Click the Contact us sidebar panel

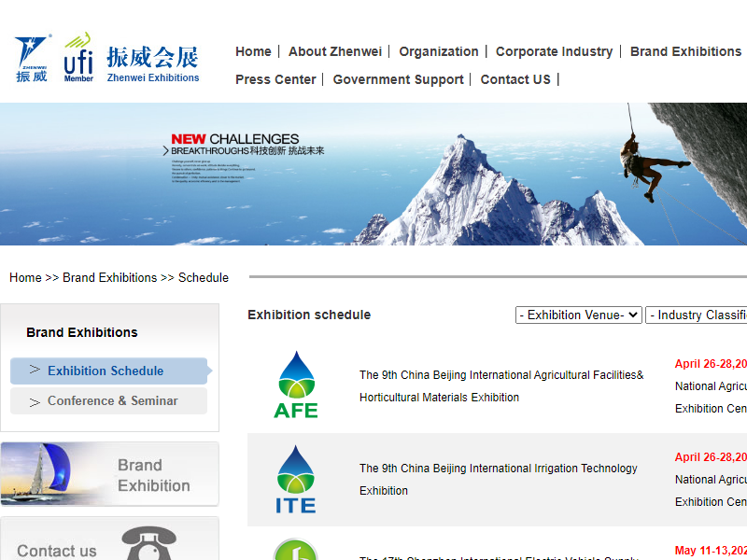click(109, 539)
